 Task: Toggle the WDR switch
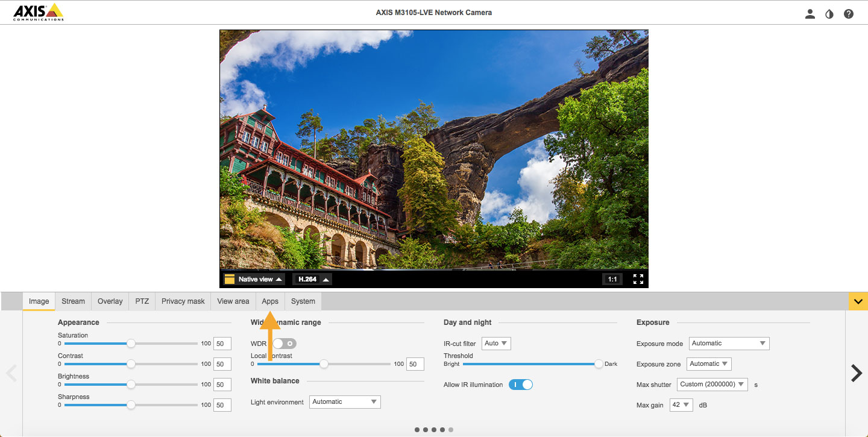pyautogui.click(x=284, y=344)
